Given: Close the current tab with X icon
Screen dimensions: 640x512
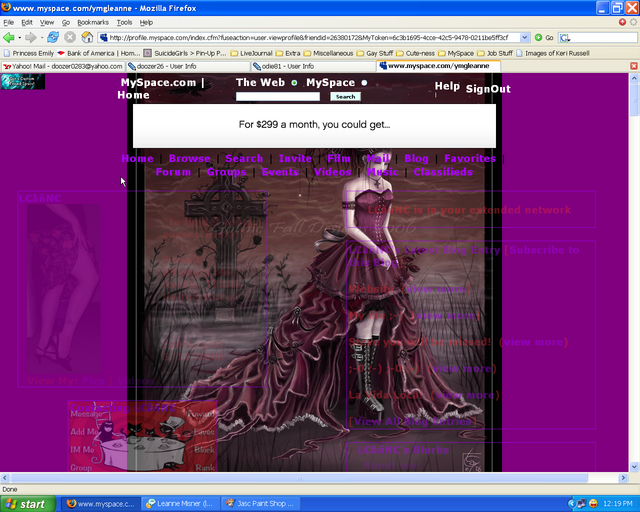Looking at the screenshot, I should (631, 66).
